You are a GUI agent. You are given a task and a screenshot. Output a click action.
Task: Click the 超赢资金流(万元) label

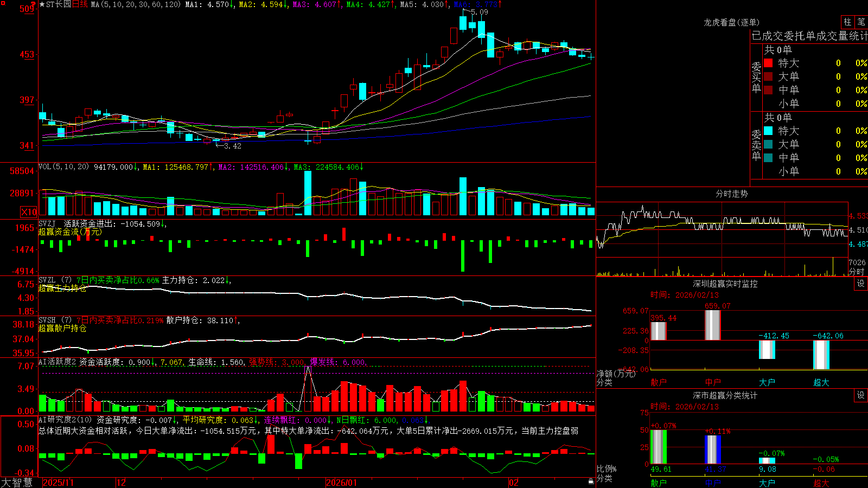[70, 232]
